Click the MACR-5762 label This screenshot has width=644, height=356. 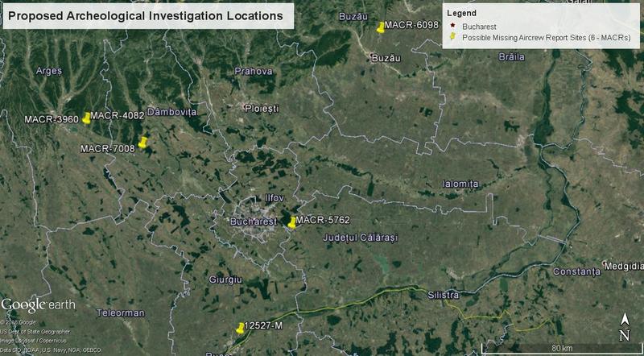[323, 221]
